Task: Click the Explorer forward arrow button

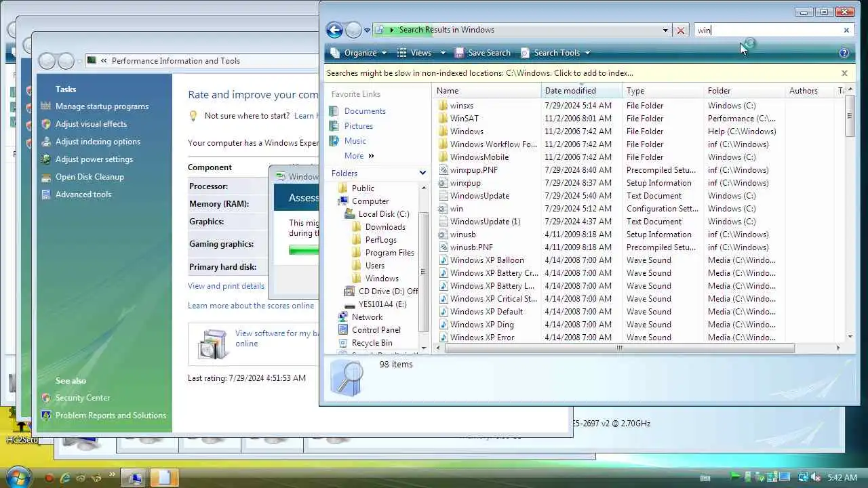Action: 353,30
